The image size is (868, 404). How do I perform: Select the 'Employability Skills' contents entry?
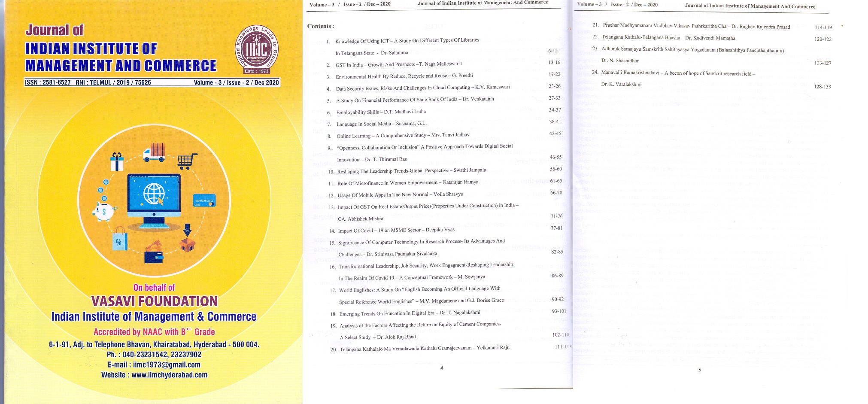coord(381,112)
